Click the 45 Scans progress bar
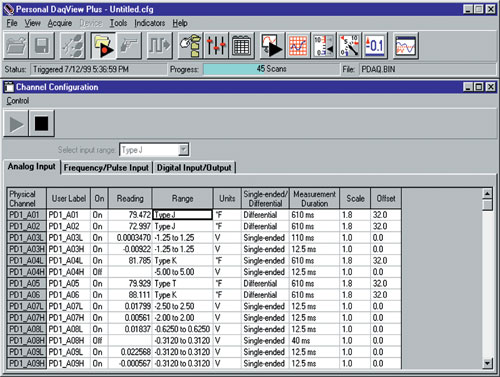Screen dimensions: 500x377 tap(271, 69)
